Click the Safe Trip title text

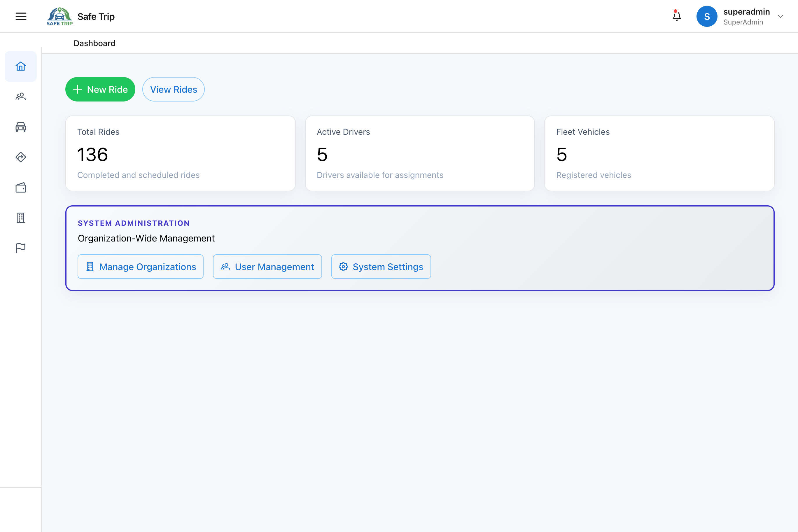coord(96,16)
